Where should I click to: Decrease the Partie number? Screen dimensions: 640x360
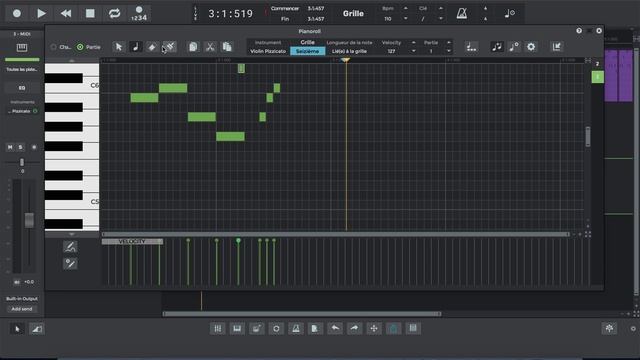point(449,51)
